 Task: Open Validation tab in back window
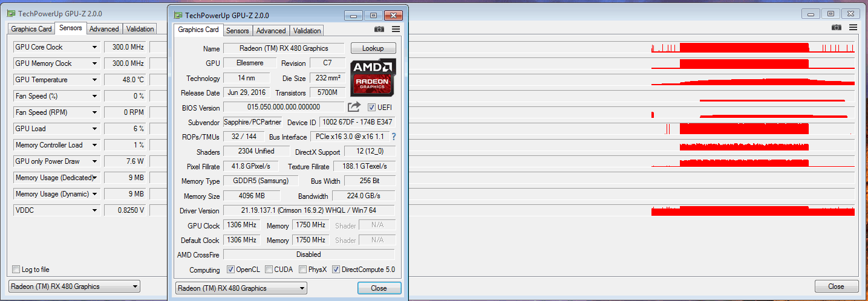(140, 29)
